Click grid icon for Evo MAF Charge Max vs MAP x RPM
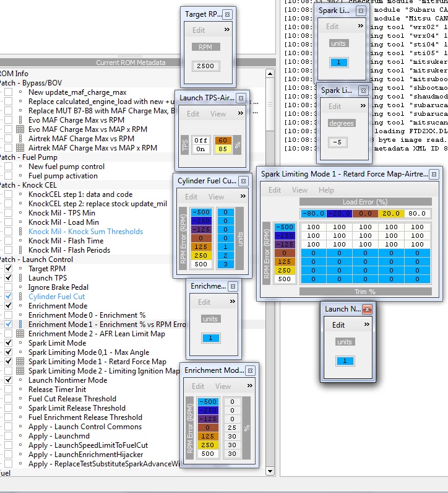448x493 pixels. point(20,129)
